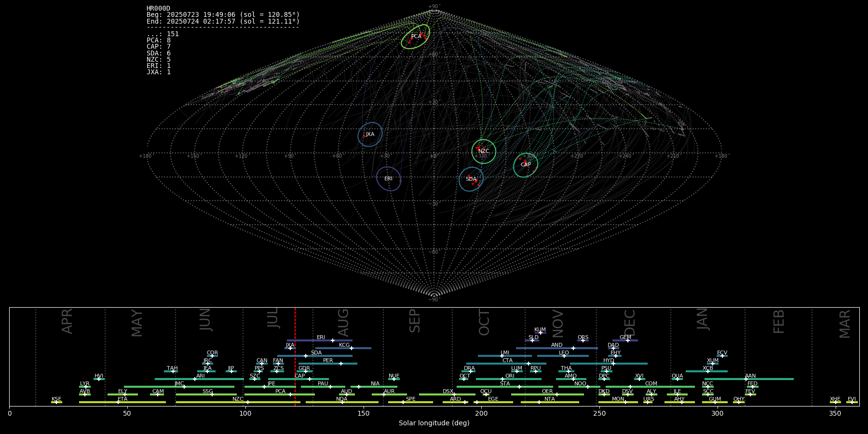Click the +90° latitude label atop the map
This screenshot has height=434, width=868.
tap(434, 6)
